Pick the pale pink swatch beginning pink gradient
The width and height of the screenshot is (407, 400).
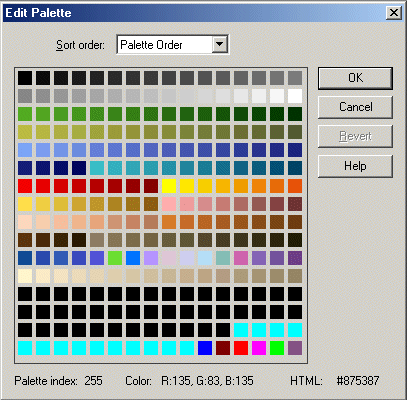point(169,204)
